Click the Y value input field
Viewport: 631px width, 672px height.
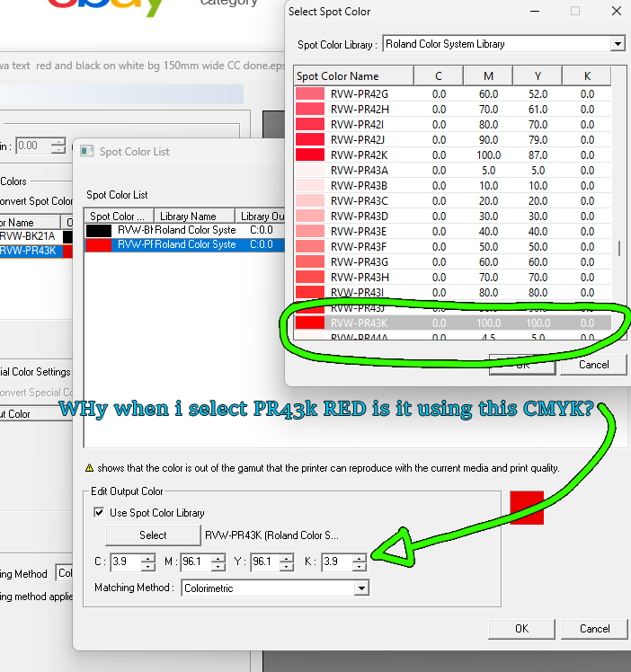tap(265, 561)
